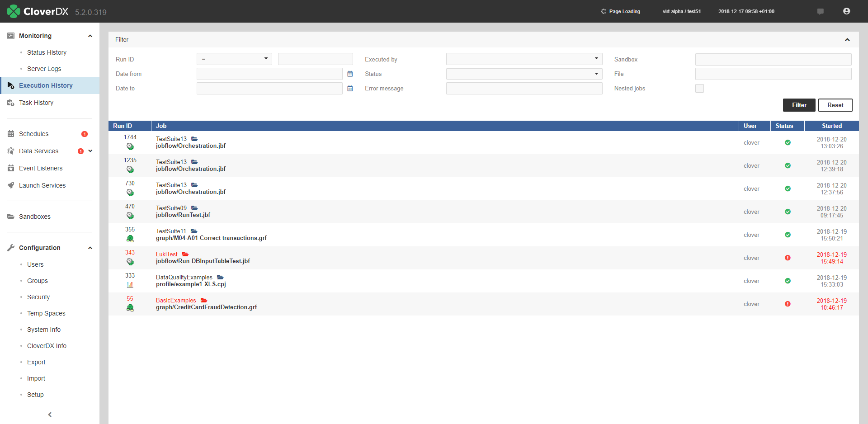Image resolution: width=868 pixels, height=424 pixels.
Task: Click jobflow icon under run 730
Action: click(x=130, y=193)
